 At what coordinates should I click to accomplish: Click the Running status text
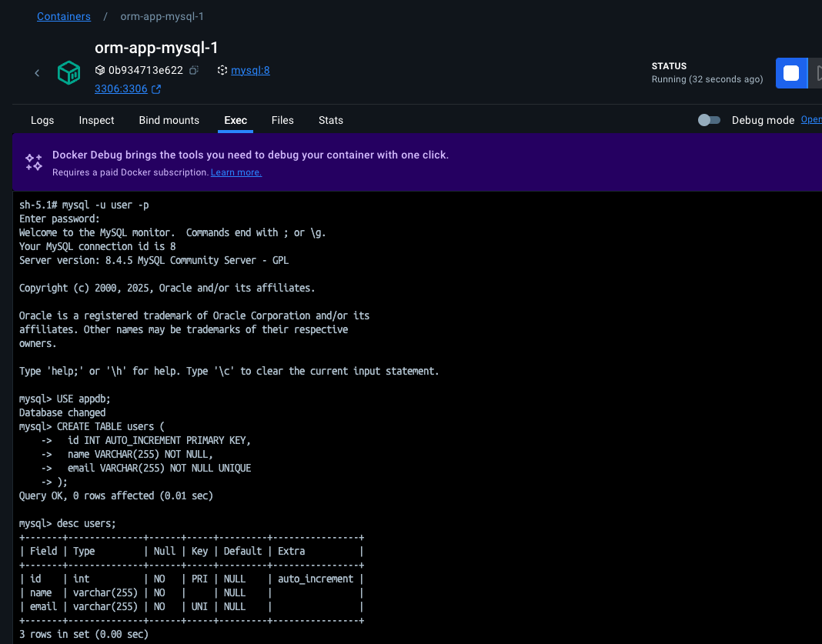[707, 79]
